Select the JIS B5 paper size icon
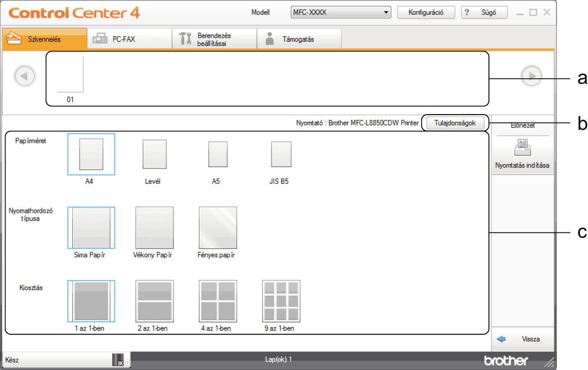Image resolution: width=588 pixels, height=370 pixels. pyautogui.click(x=281, y=154)
